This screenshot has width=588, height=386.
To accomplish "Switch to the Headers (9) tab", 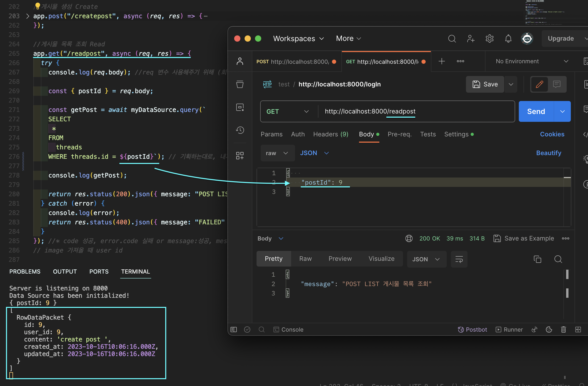I will coord(330,134).
